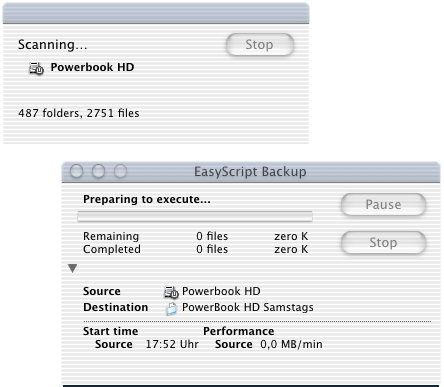Minimize the EasyScript Backup window
This screenshot has width=444, height=387.
coord(98,171)
